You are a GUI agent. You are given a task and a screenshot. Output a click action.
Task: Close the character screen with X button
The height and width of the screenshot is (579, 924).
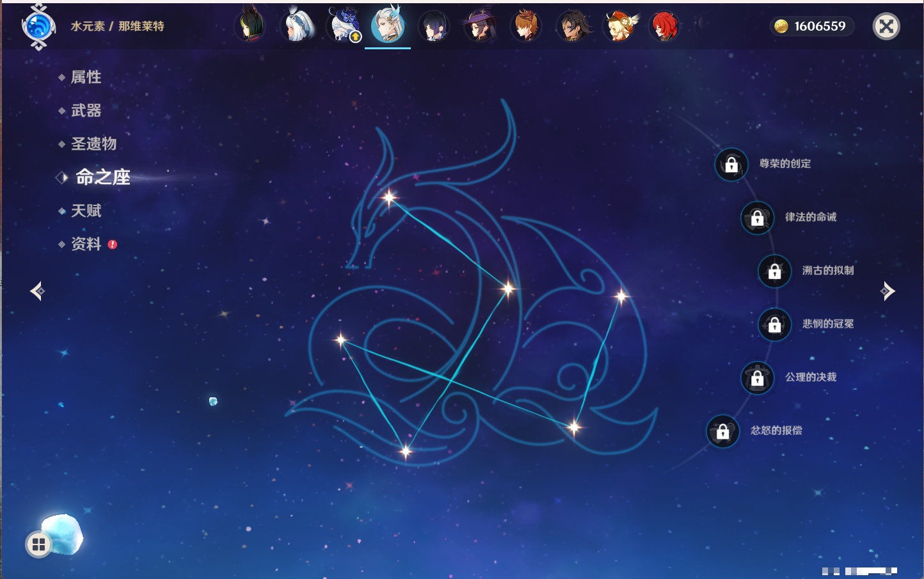pyautogui.click(x=886, y=26)
